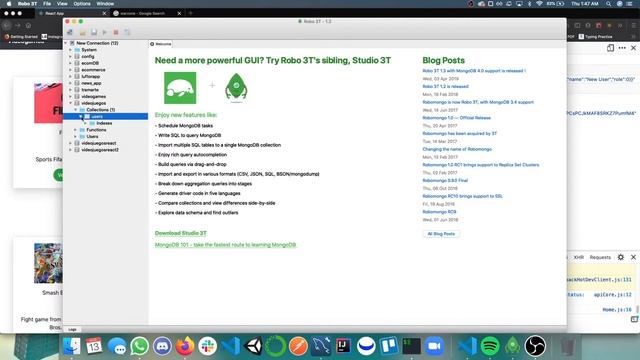The width and height of the screenshot is (640, 360).
Task: Select the Welcome tab
Action: 161,44
